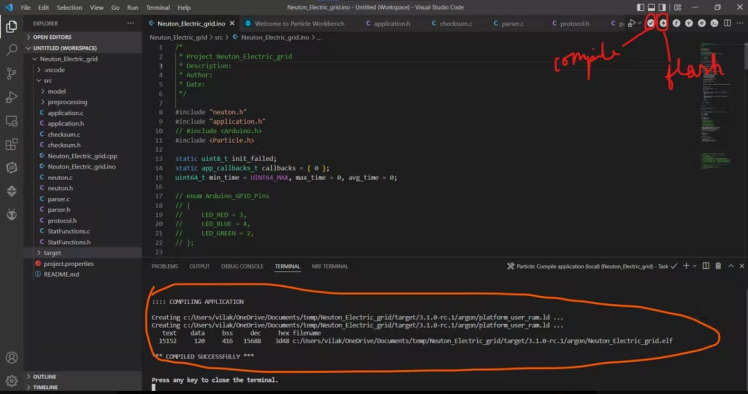Viewport: 748px width, 394px height.
Task: Open editor More Actions ellipsis
Action: coord(740,23)
